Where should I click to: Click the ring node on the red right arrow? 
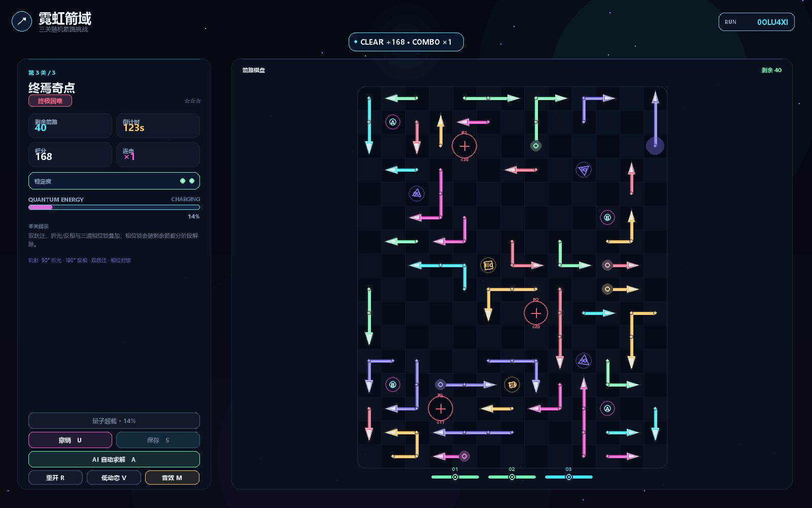point(607,265)
